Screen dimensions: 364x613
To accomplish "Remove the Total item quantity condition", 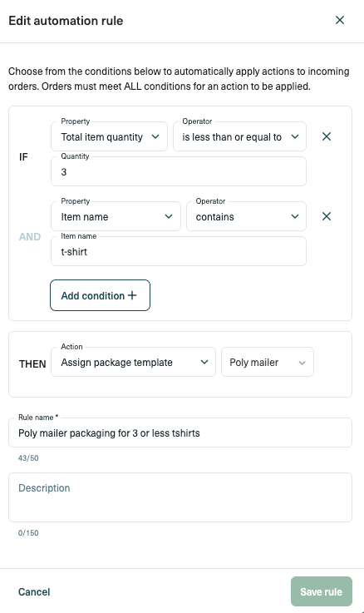I will [327, 136].
